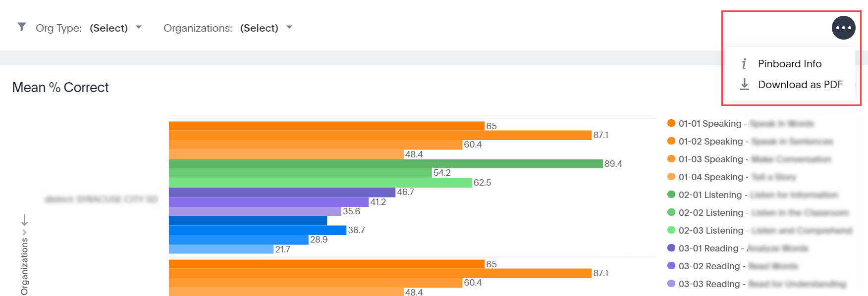
Task: Toggle the 01-01 Speaking legend dot
Action: [671, 123]
